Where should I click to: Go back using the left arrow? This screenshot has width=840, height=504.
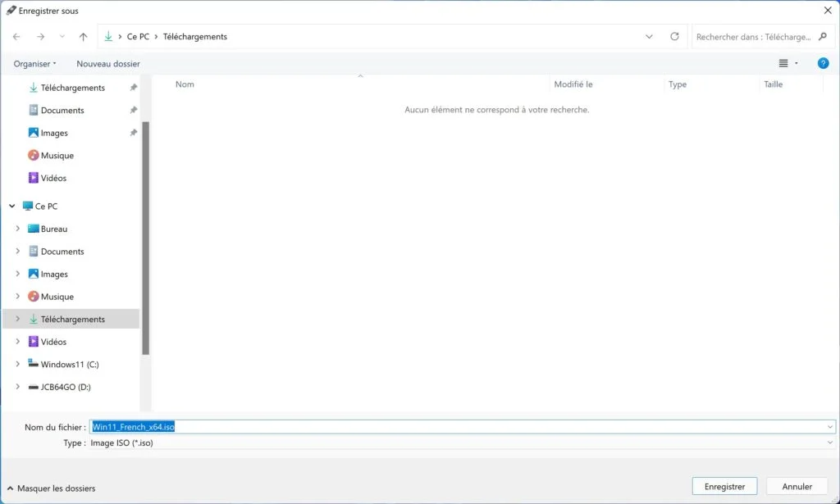click(16, 36)
